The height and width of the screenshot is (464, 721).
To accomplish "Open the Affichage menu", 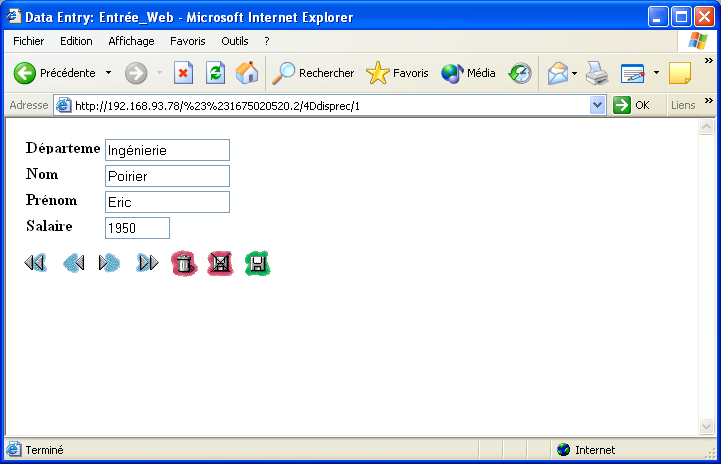I will [131, 41].
